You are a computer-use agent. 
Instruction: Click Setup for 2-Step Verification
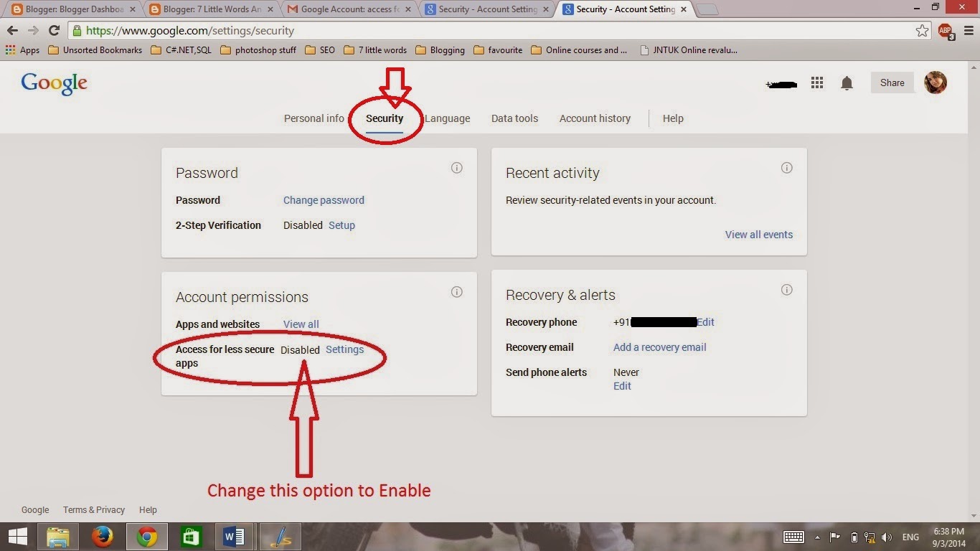click(341, 225)
